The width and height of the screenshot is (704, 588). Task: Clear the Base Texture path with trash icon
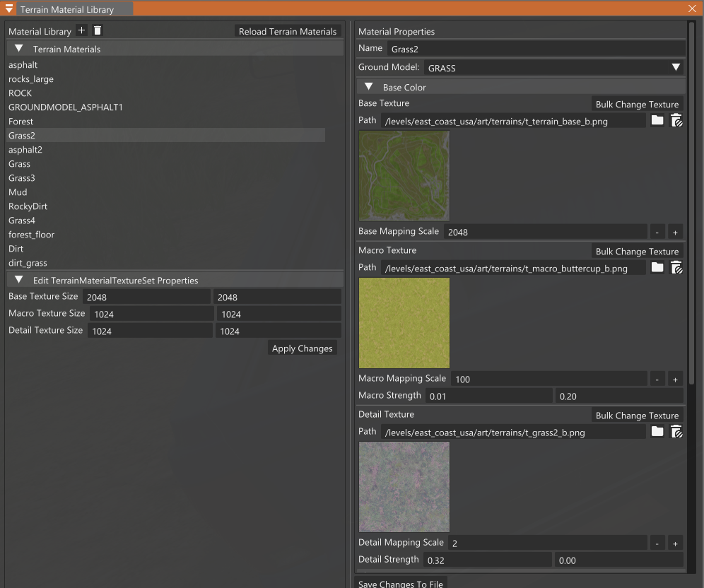[676, 121]
